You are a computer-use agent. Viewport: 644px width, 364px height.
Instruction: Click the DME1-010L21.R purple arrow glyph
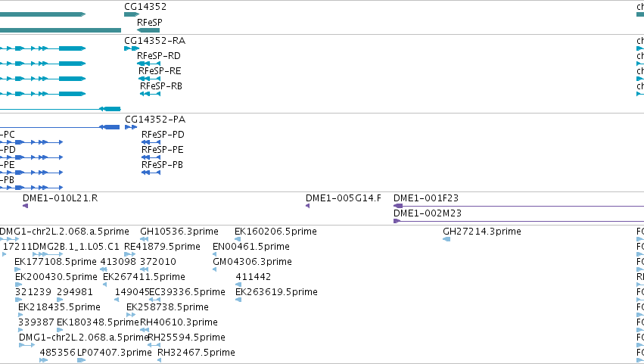pos(26,207)
